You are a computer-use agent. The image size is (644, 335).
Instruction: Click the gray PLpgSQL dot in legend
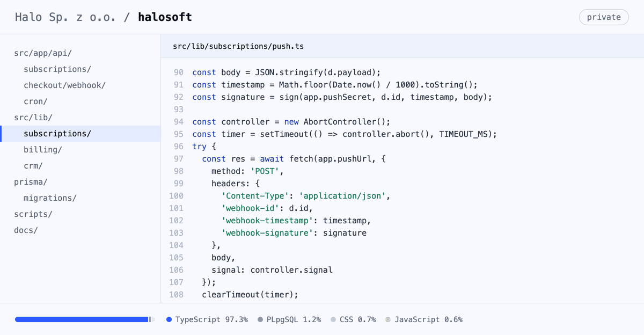point(260,319)
